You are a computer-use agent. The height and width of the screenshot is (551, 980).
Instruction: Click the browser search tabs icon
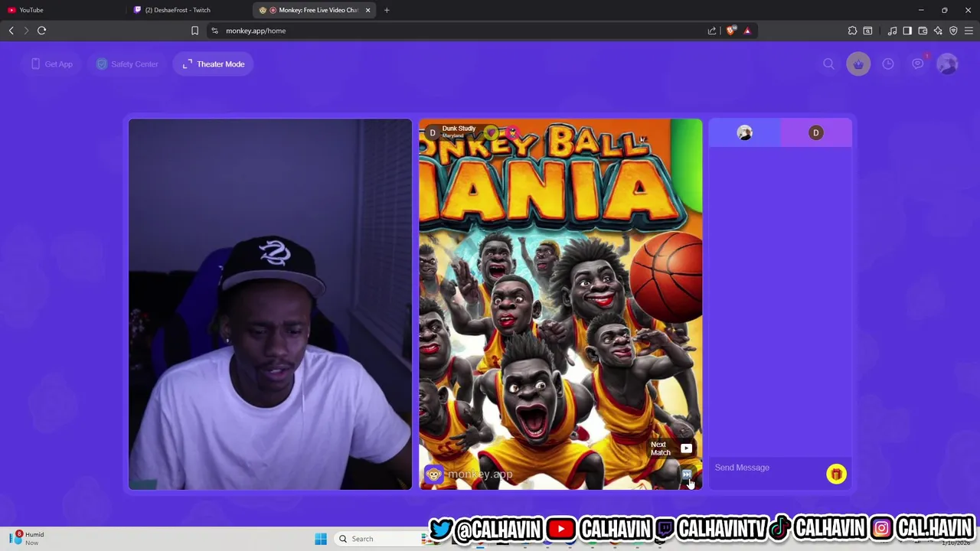(867, 31)
